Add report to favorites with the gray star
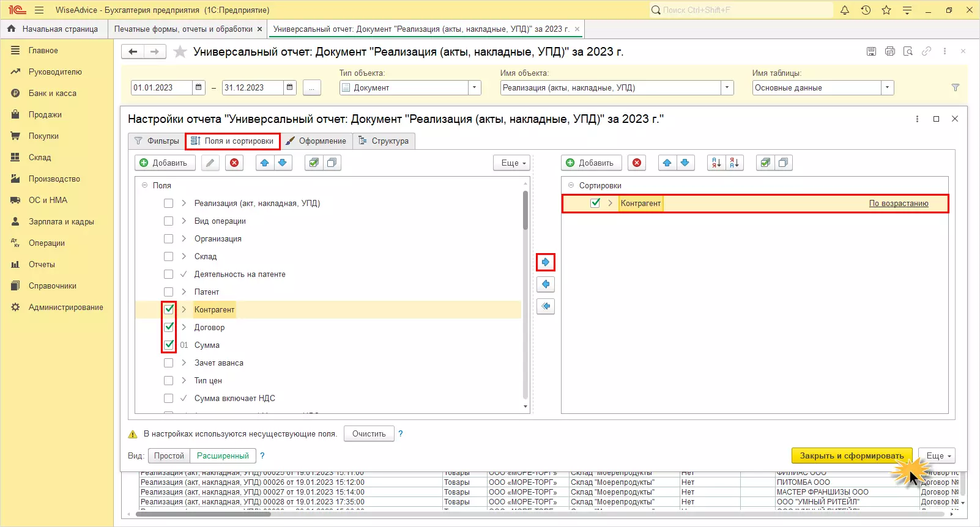 click(x=180, y=52)
